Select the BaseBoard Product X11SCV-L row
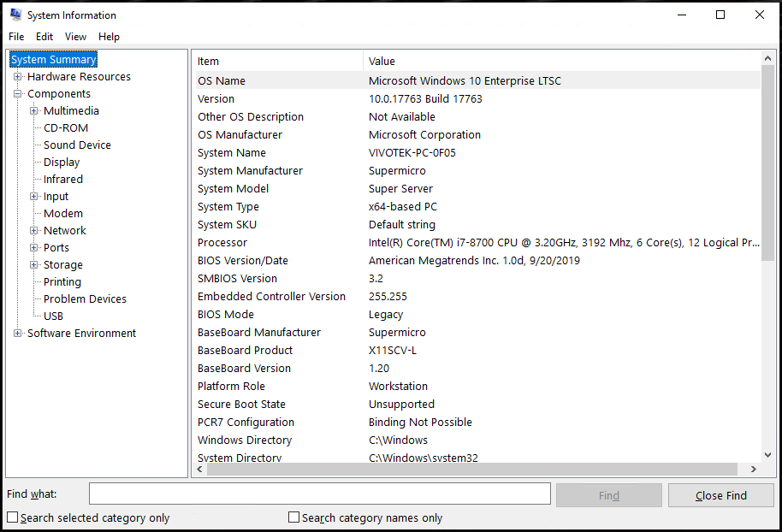The width and height of the screenshot is (782, 532). [477, 350]
